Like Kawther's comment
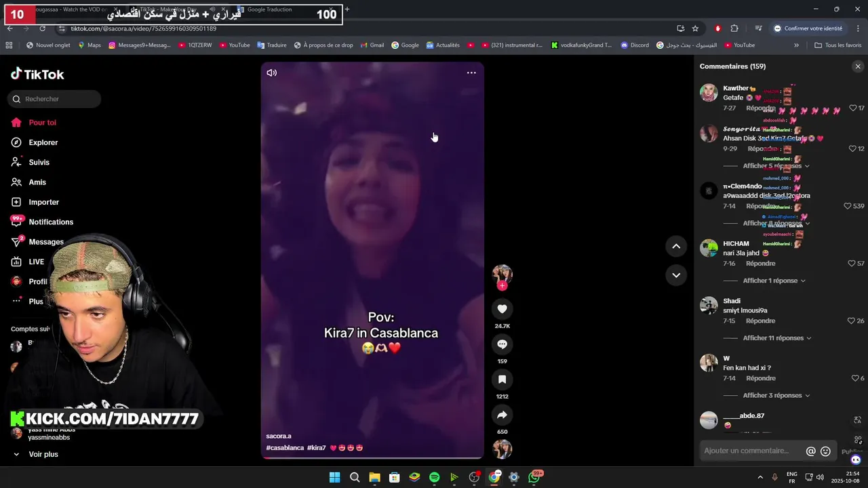This screenshot has width=868, height=488. [852, 108]
